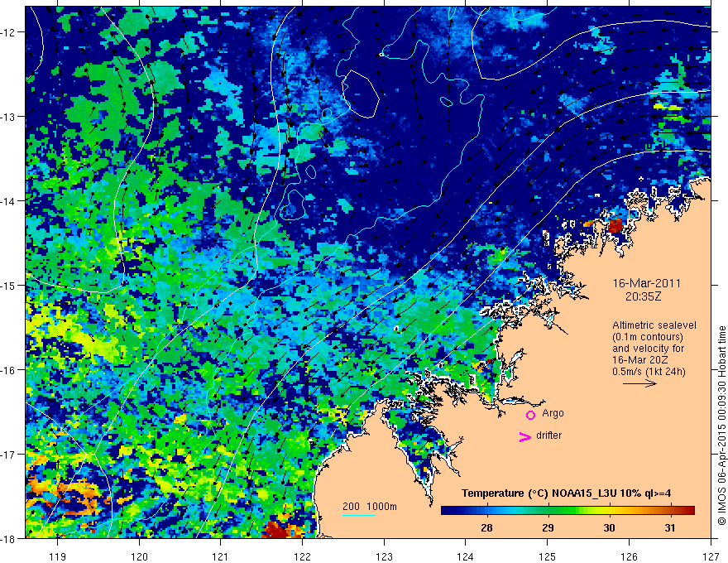The height and width of the screenshot is (563, 728).
Task: Click the latitude axis label -15
Action: pos(8,285)
